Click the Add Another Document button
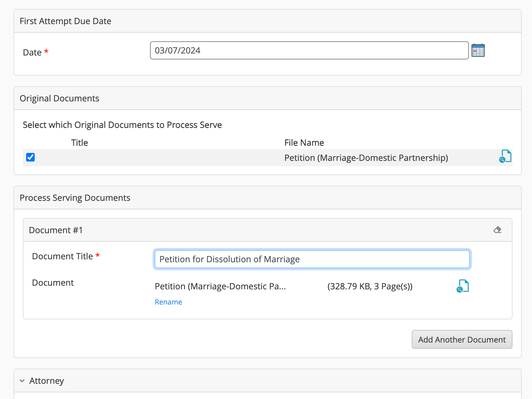 point(462,339)
